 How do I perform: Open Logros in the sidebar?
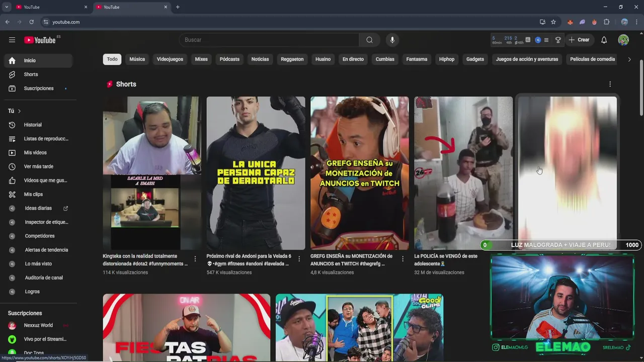point(38,292)
